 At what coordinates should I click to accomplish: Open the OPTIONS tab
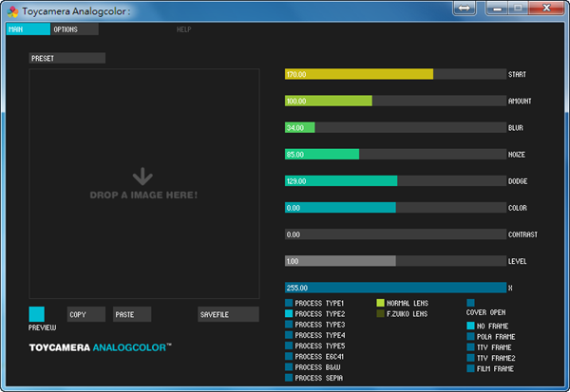[74, 29]
